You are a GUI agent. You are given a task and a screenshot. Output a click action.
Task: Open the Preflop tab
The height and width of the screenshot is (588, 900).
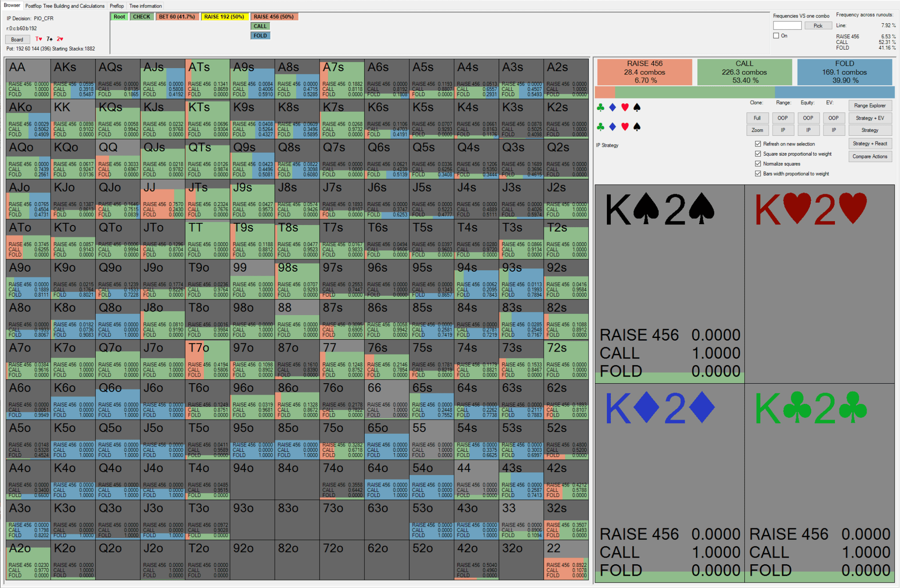coord(116,6)
